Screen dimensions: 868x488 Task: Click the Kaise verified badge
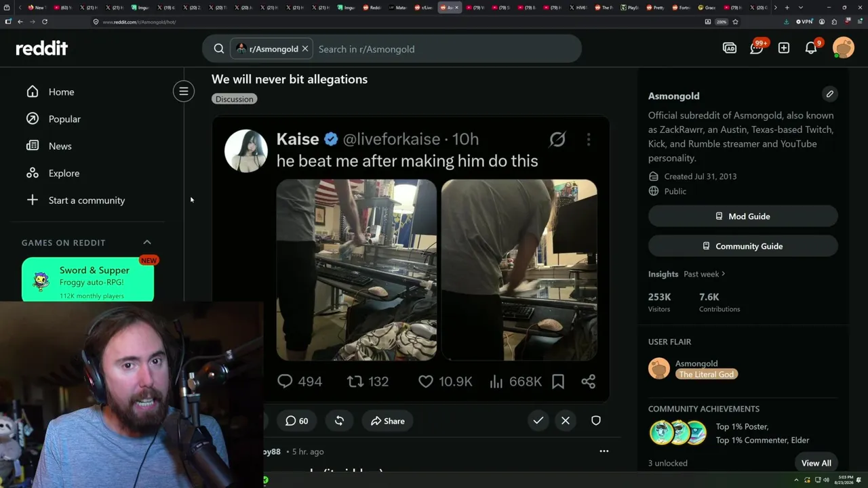[x=331, y=139]
